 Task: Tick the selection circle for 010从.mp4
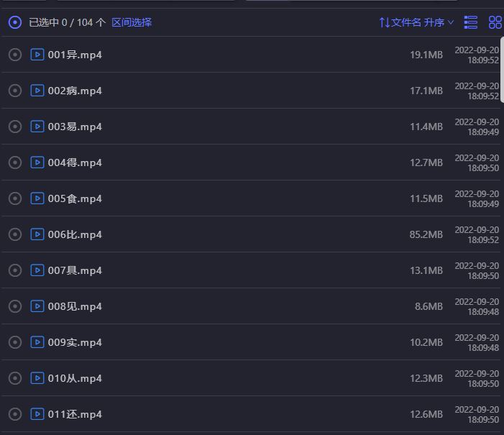point(15,378)
